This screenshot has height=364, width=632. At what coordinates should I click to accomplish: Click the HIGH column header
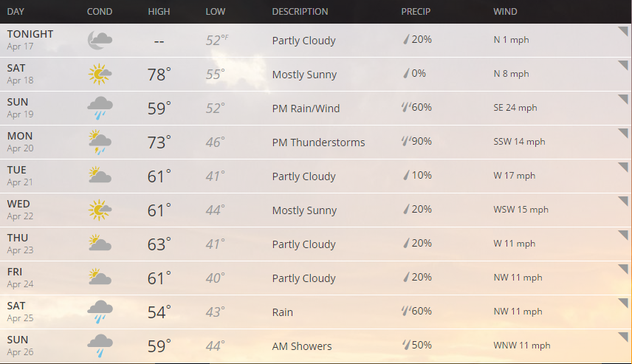[159, 12]
